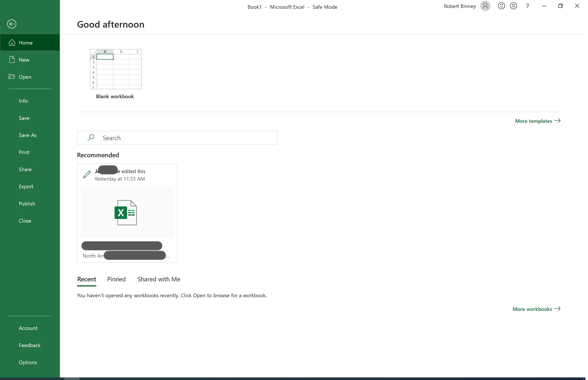Click the Home house icon in sidebar
Screen dimensions: 588x380
pos(12,43)
